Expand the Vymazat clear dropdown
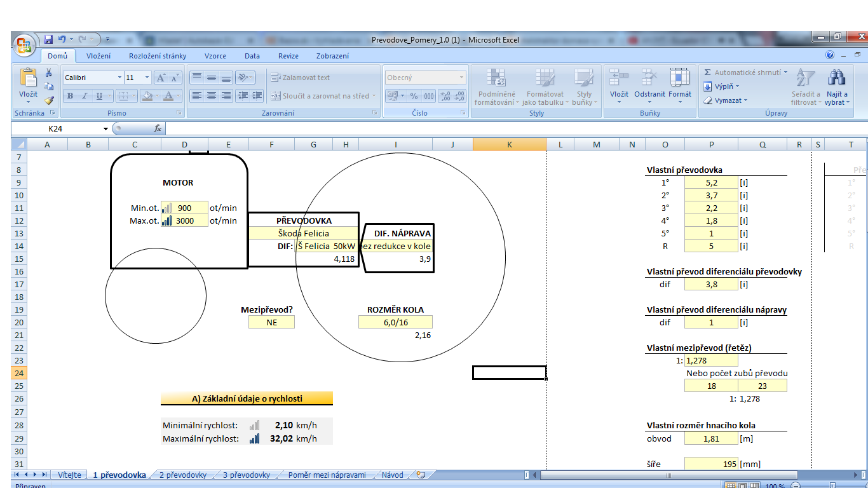 point(745,100)
